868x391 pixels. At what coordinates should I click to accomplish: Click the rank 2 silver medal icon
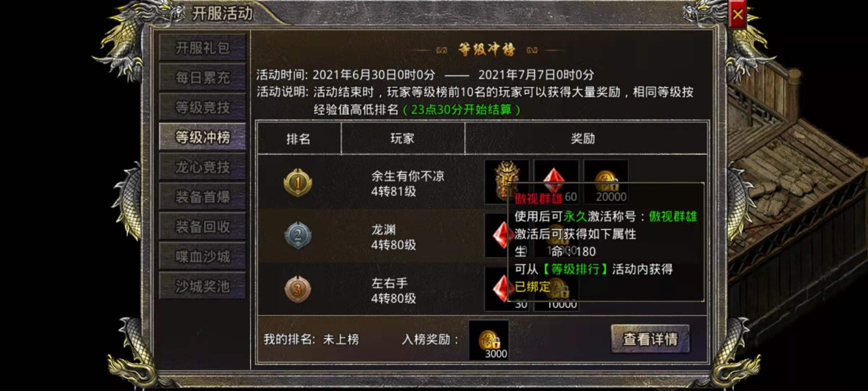tap(298, 235)
